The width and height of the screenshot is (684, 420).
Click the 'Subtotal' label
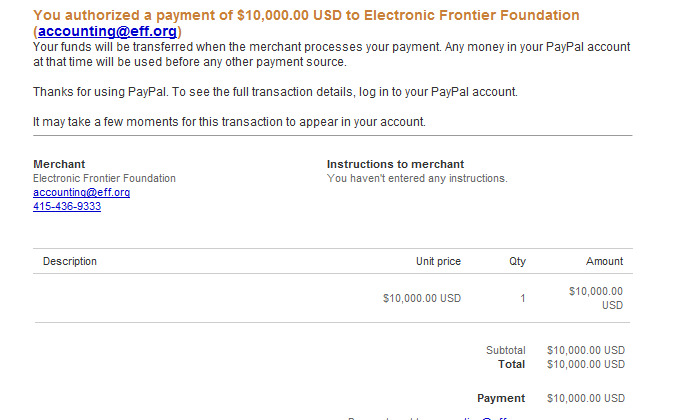[x=506, y=350]
